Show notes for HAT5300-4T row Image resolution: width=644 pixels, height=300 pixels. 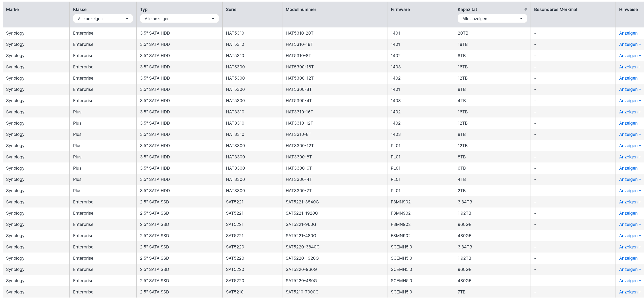[630, 101]
